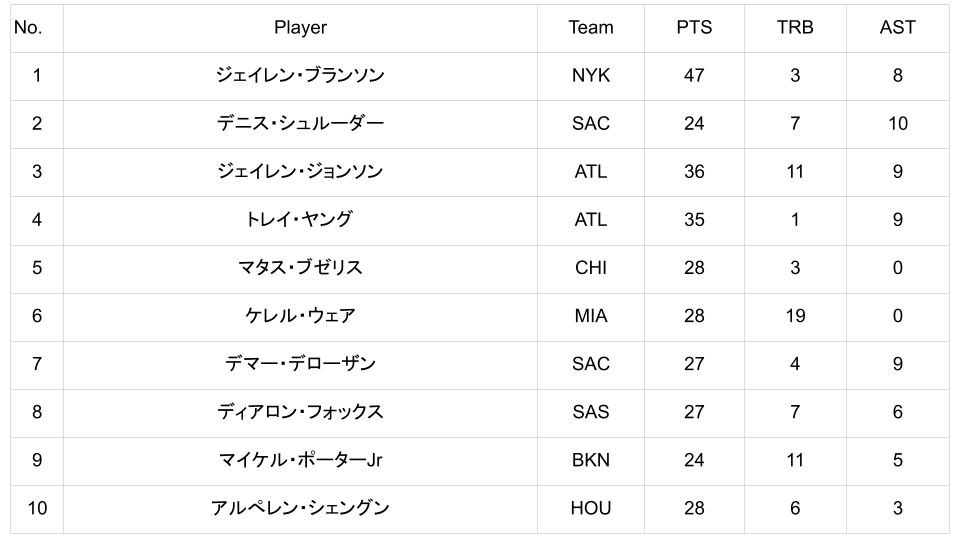
Task: Select the デニス・シュルーダー player cell
Action: pyautogui.click(x=300, y=124)
